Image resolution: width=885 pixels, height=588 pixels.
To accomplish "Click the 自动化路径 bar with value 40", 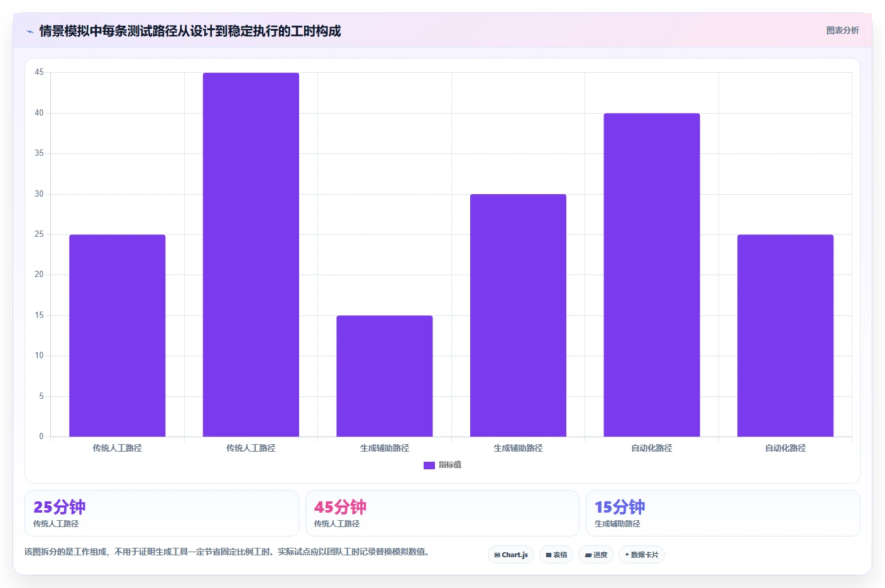I will (652, 275).
